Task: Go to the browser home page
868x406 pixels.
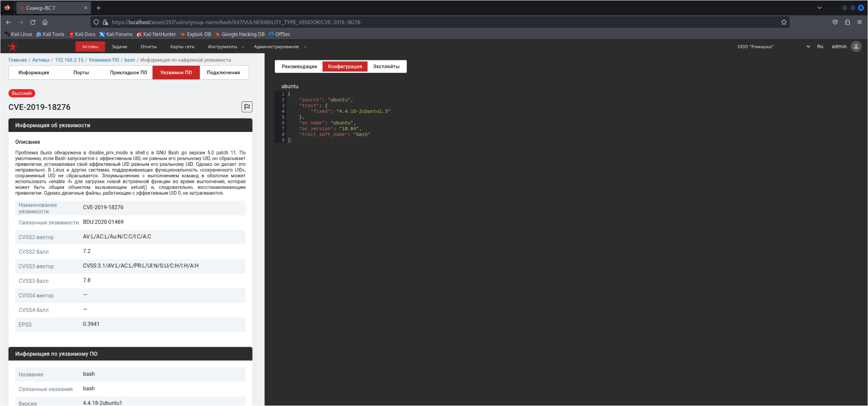Action: (45, 22)
